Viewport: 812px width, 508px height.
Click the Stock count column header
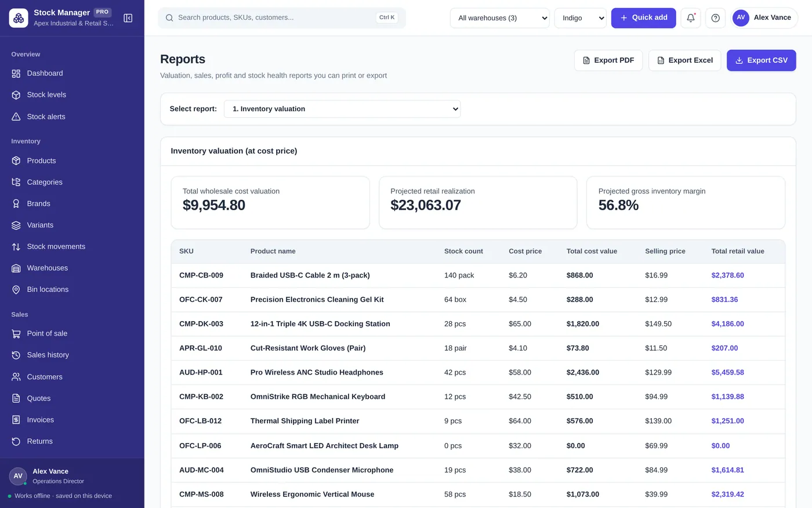(x=463, y=251)
